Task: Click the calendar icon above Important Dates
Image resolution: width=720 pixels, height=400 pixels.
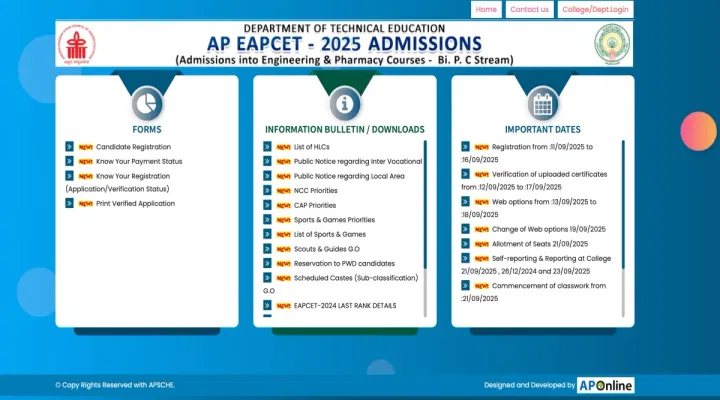Action: point(543,103)
